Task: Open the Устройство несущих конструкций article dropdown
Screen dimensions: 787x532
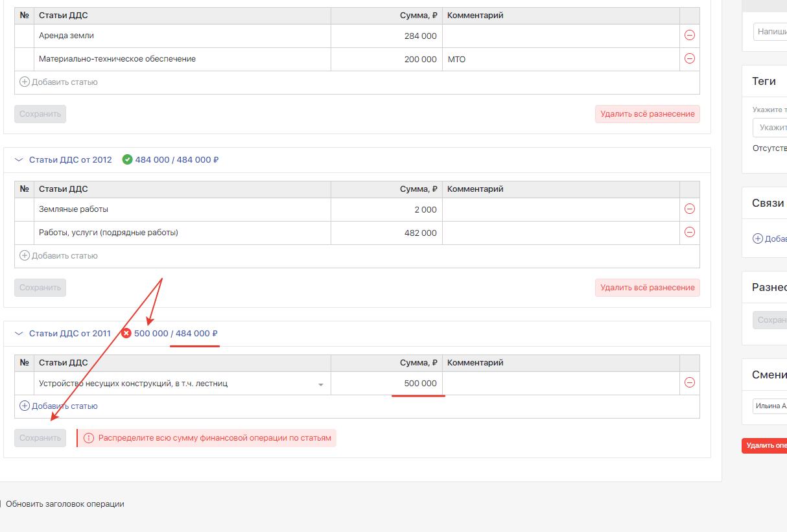Action: point(320,384)
